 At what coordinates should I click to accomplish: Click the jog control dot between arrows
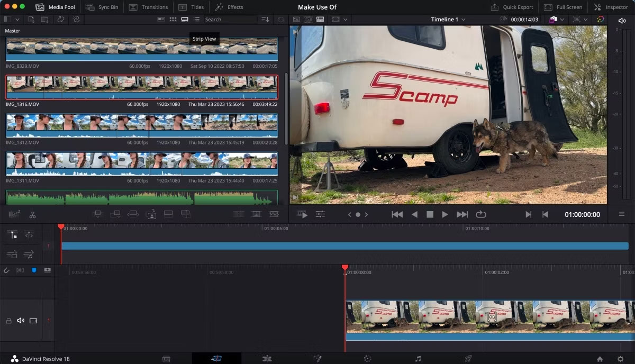pos(358,215)
